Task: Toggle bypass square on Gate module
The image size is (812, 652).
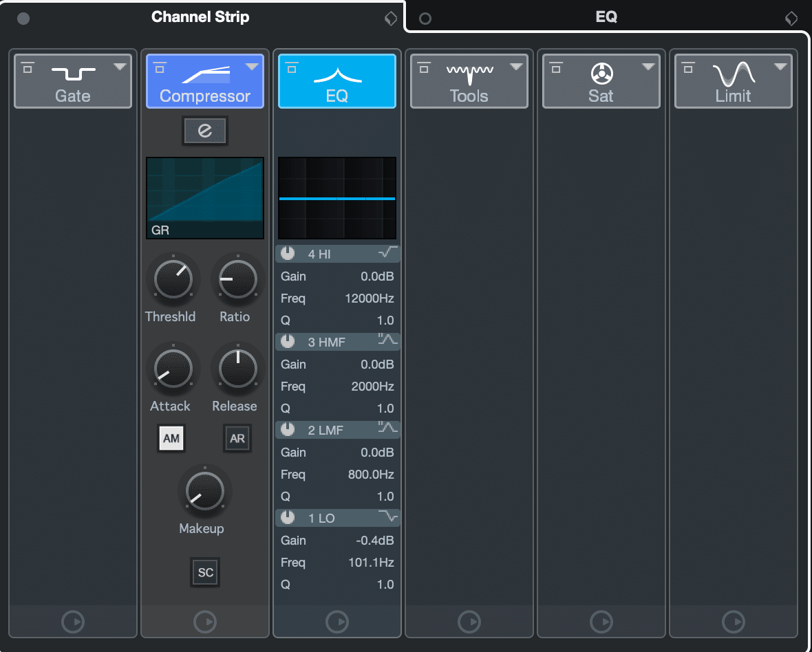Action: pyautogui.click(x=28, y=68)
